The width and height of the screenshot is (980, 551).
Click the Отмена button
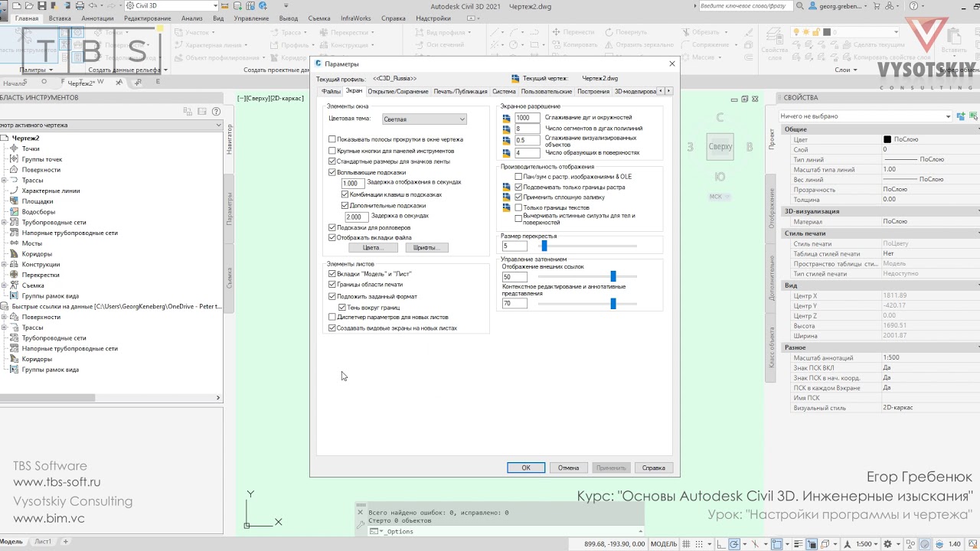(568, 468)
